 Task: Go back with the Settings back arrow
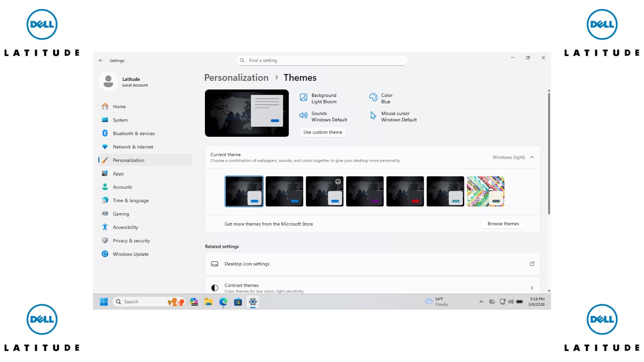click(x=101, y=60)
